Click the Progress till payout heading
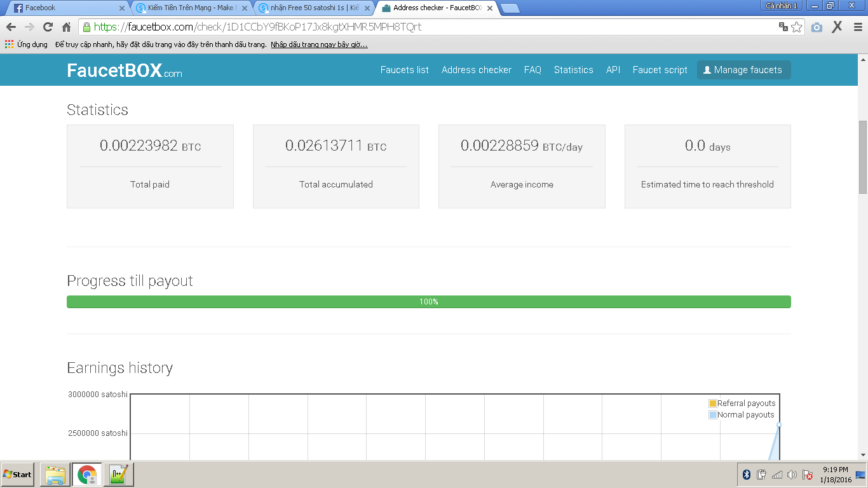 pos(130,281)
